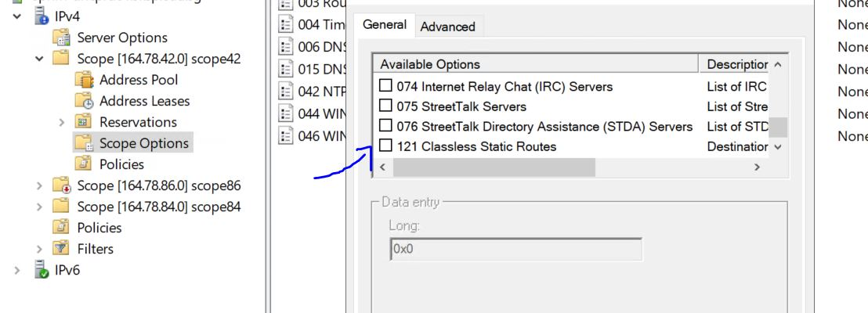Select the Reservations icon

(x=84, y=121)
